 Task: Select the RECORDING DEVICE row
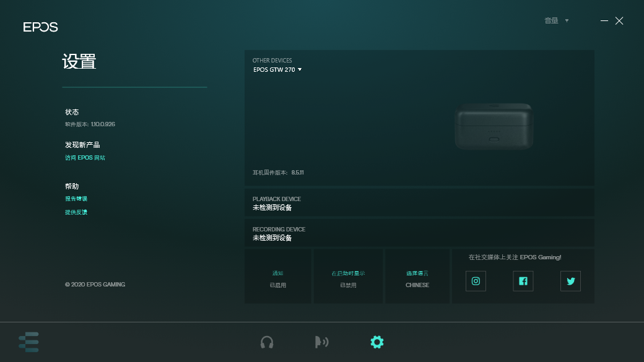pyautogui.click(x=419, y=233)
